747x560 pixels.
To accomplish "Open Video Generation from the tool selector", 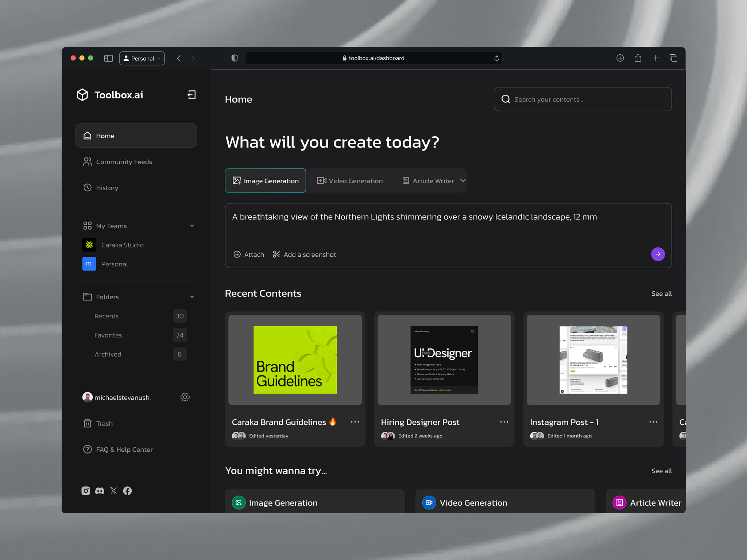I will tap(321, 180).
